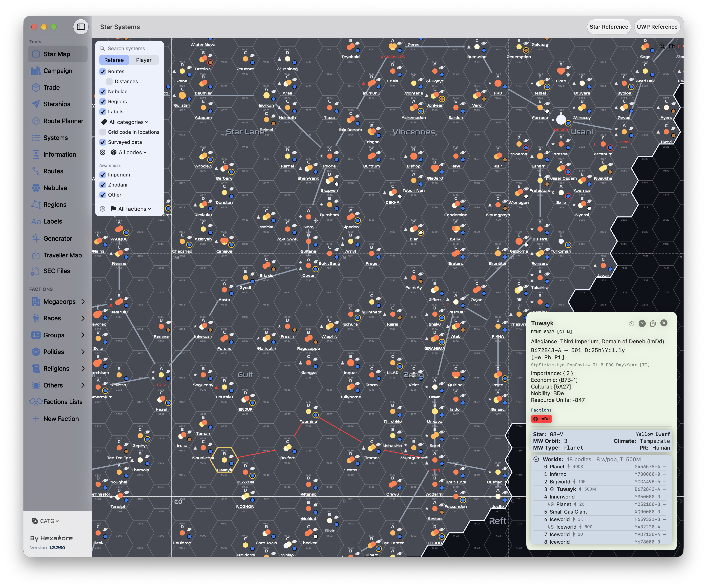Click the red ImDd faction tag

(x=541, y=419)
